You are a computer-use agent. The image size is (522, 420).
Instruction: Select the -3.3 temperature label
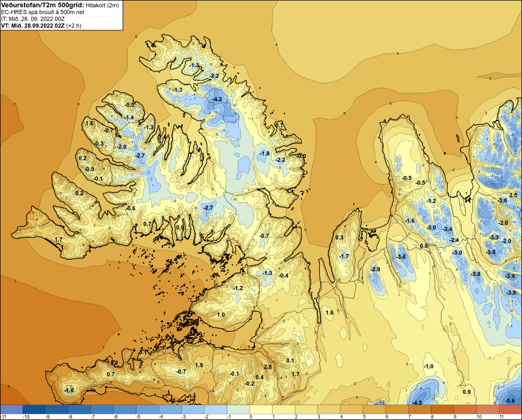pyautogui.click(x=494, y=237)
